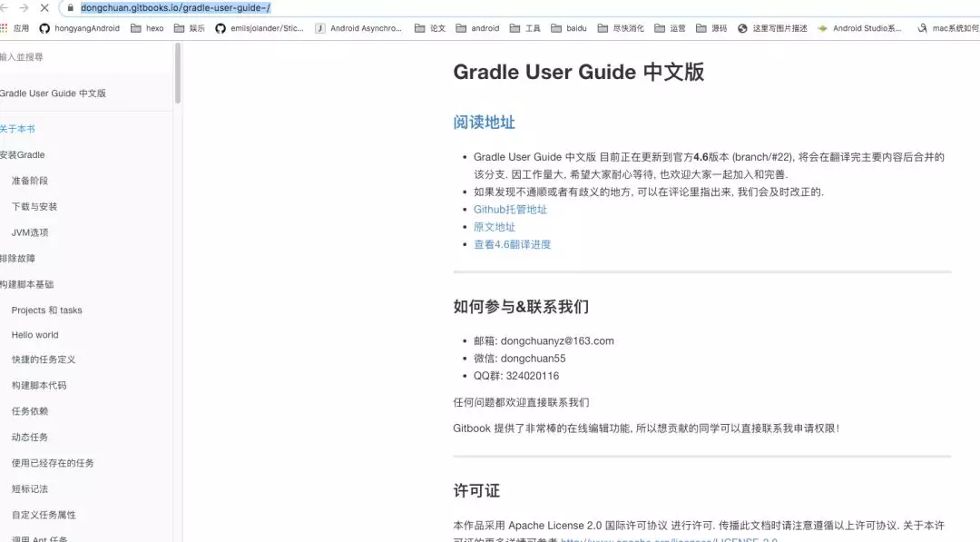Open the Android Studio系... bookmark

[859, 28]
